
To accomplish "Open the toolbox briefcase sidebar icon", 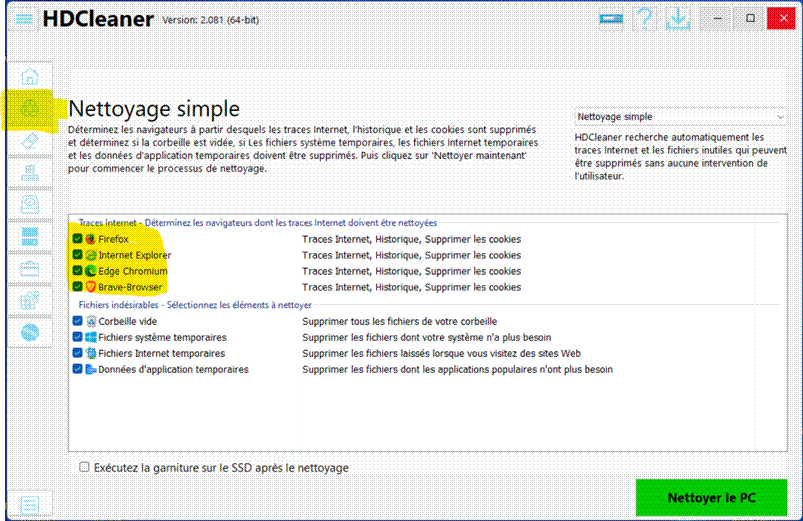I will point(30,269).
